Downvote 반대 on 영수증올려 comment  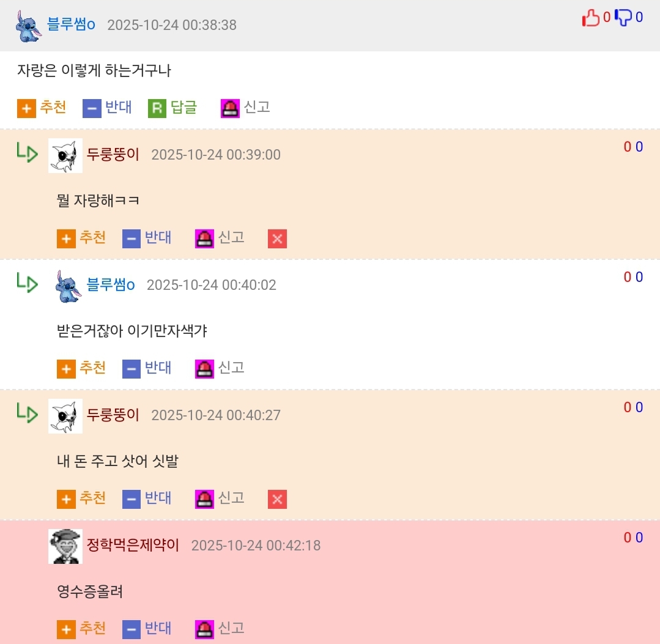click(x=147, y=629)
